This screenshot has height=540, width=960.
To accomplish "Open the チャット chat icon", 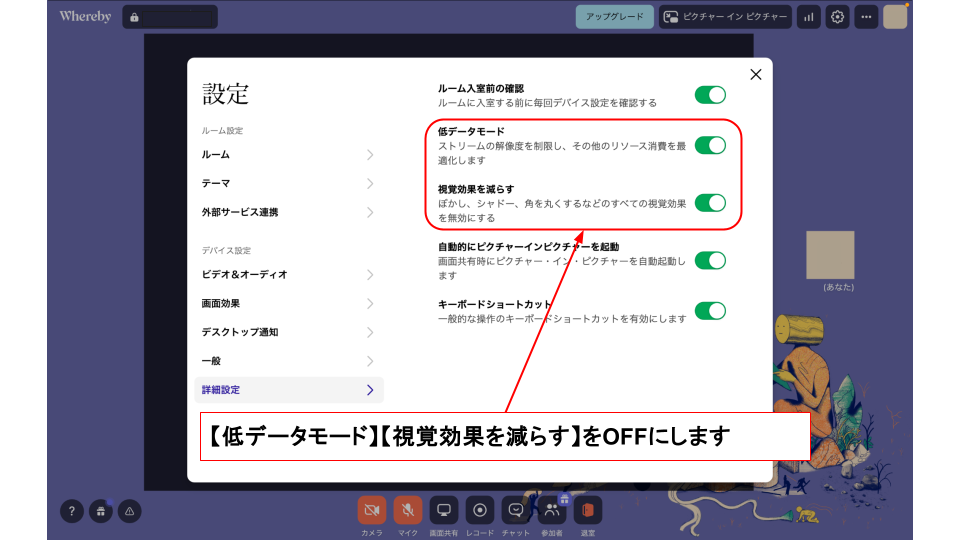I will 516,510.
